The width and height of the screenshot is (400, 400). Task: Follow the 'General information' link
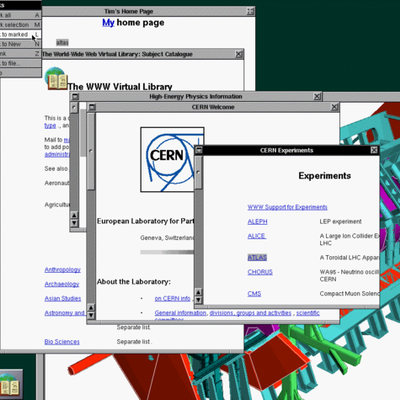pyautogui.click(x=181, y=313)
